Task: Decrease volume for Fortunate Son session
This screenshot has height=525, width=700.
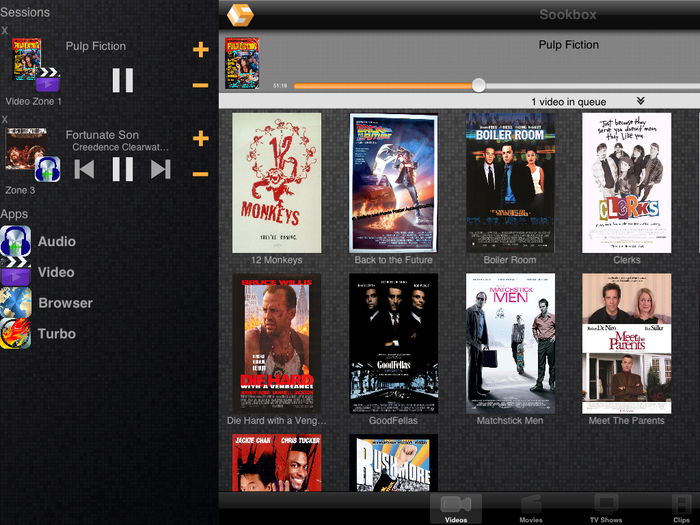Action: [201, 174]
